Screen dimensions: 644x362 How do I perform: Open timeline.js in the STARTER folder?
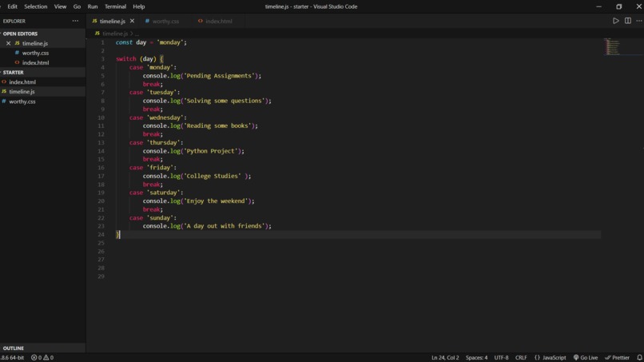click(x=22, y=92)
